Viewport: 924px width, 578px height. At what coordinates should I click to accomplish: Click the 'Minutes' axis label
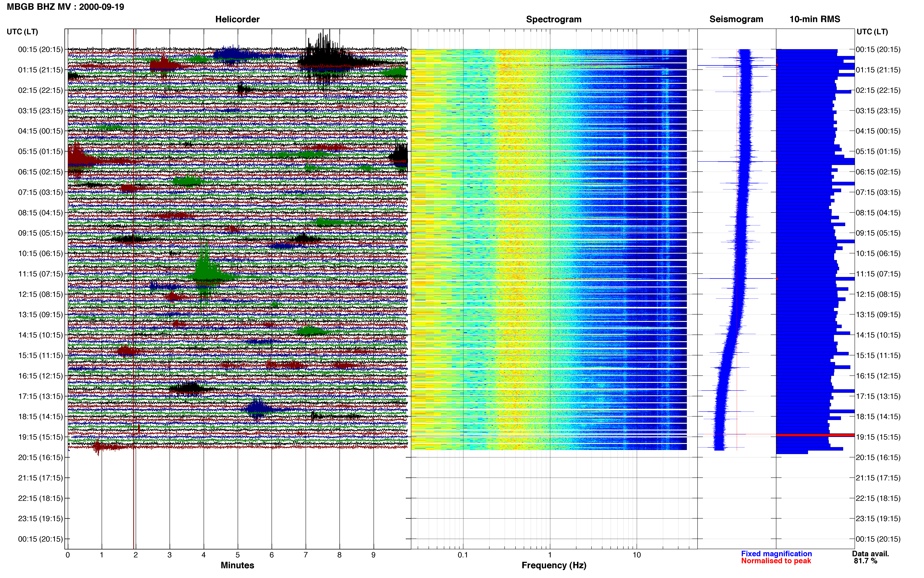click(x=237, y=565)
